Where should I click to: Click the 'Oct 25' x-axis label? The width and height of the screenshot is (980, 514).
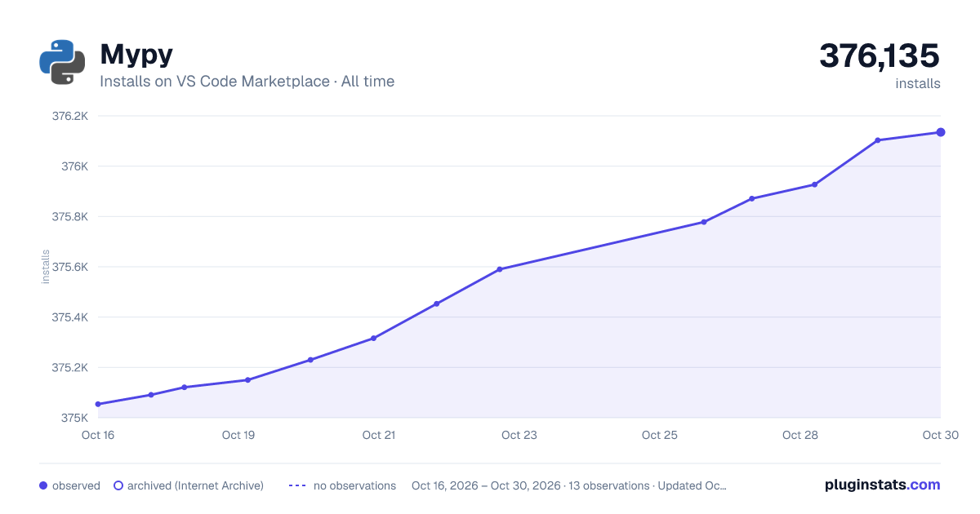pyautogui.click(x=660, y=435)
